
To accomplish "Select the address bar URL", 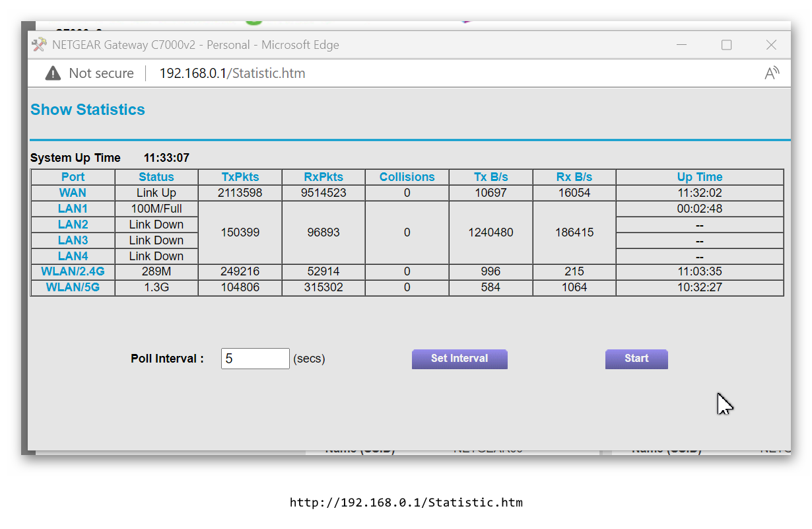I will pos(232,73).
